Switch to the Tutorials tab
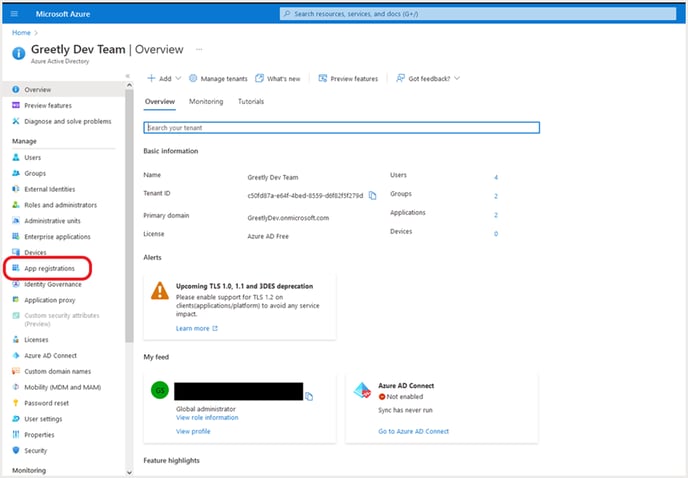This screenshot has width=688, height=478. point(251,101)
